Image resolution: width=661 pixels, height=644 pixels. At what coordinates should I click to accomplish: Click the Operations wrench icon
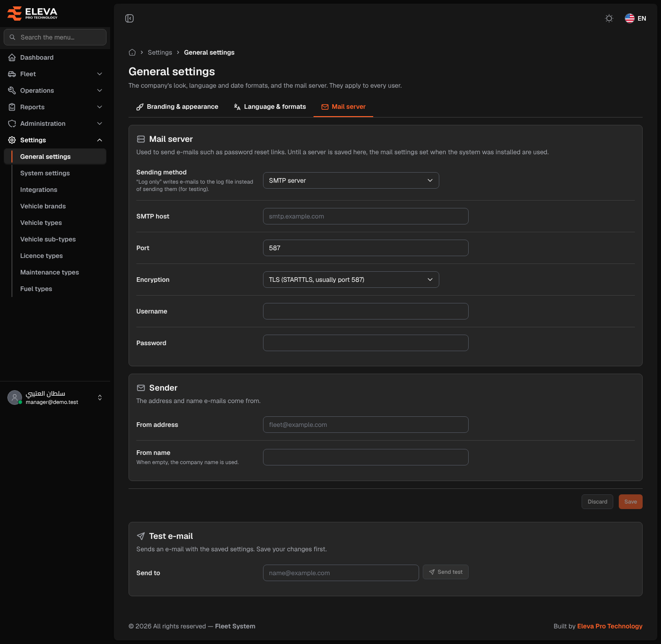click(12, 90)
